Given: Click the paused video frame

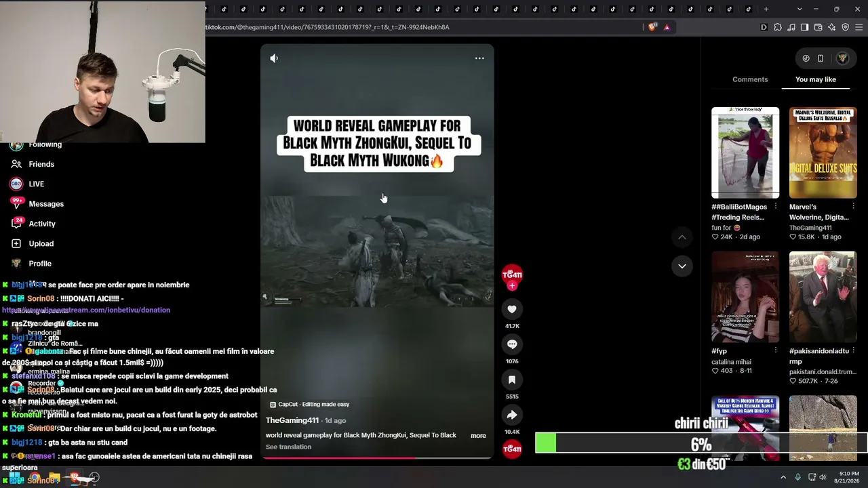Looking at the screenshot, I should pos(377,251).
